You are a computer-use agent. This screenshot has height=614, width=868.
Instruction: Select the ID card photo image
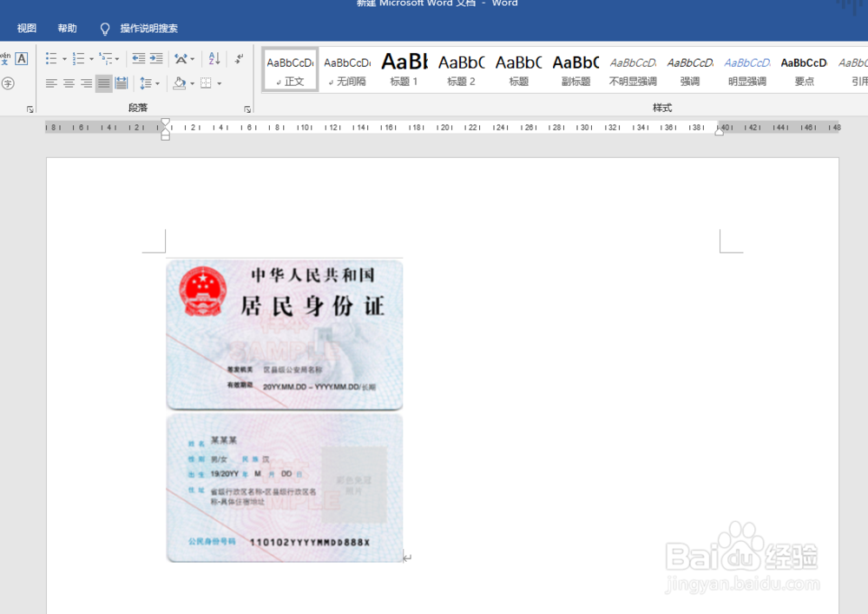285,408
